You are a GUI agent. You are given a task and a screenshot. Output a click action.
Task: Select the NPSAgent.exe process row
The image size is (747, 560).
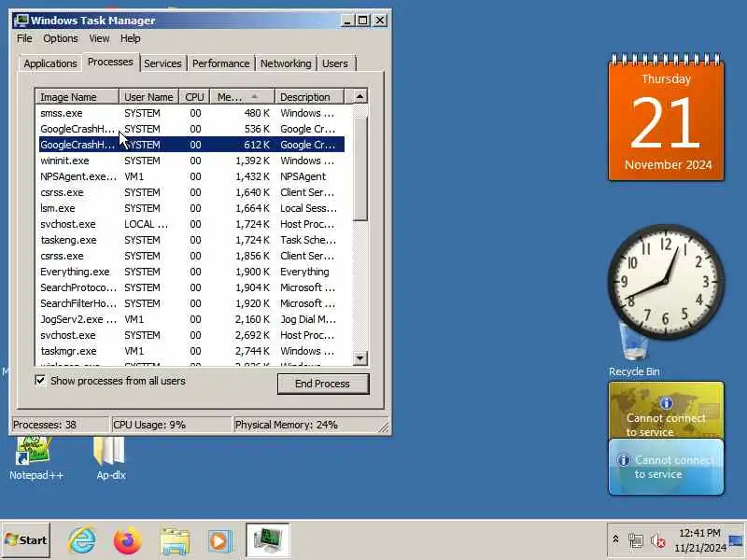[x=191, y=176]
